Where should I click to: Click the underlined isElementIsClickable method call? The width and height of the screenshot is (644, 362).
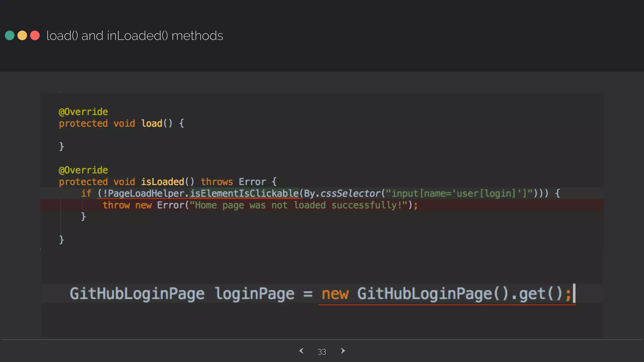tap(244, 193)
